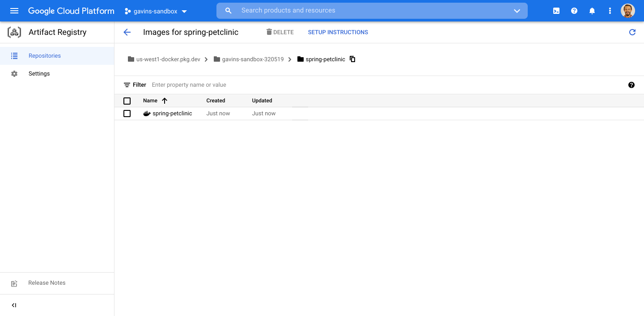644x316 pixels.
Task: Open Settings from the sidebar
Action: coord(39,73)
